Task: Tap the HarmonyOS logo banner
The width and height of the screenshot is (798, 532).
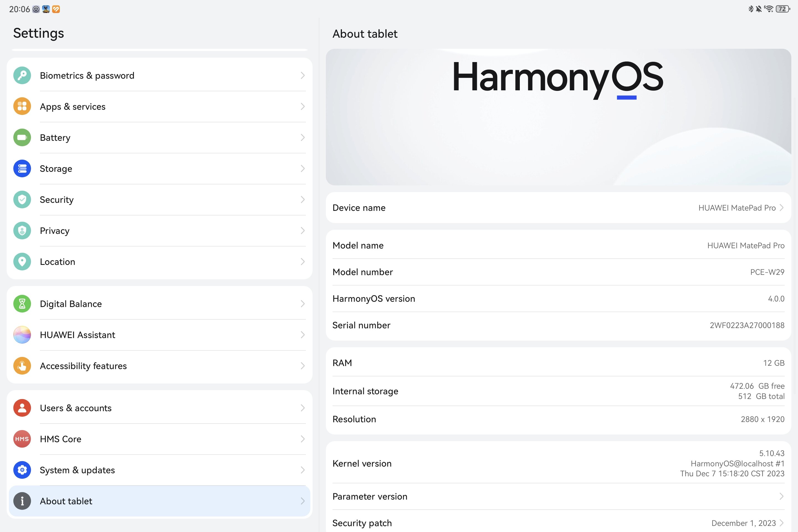Action: click(559, 117)
